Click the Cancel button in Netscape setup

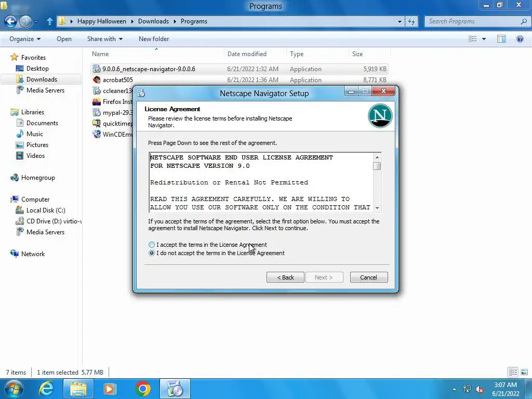[369, 277]
